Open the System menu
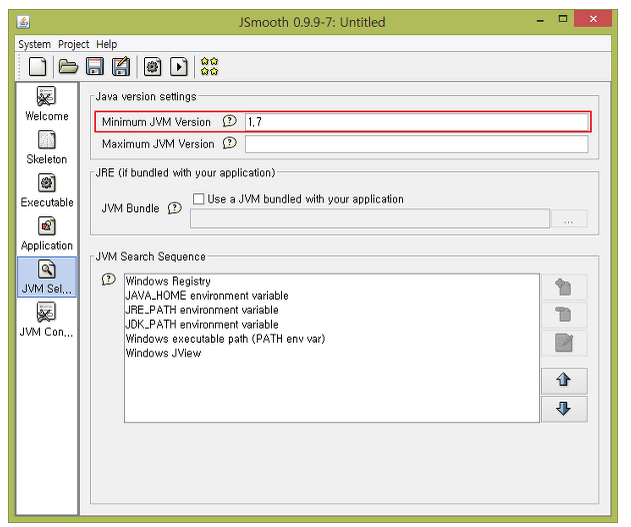Viewport: 631px width, 527px height. pyautogui.click(x=34, y=44)
